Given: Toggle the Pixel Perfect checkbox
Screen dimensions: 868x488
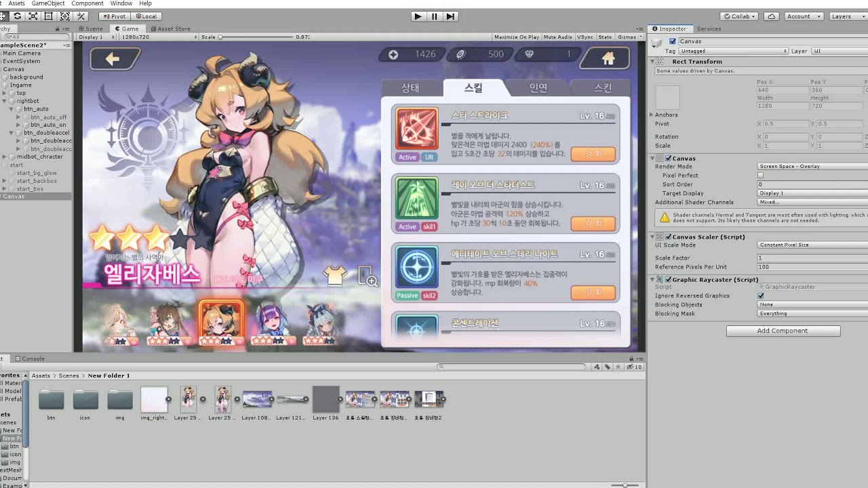Looking at the screenshot, I should pyautogui.click(x=760, y=175).
